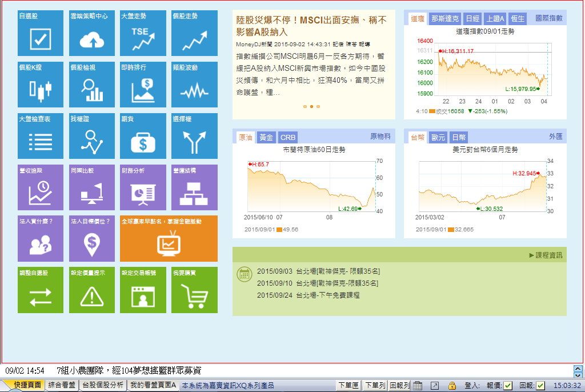
Task: Open the 我要購買 shopping cart tile
Action: (x=194, y=290)
